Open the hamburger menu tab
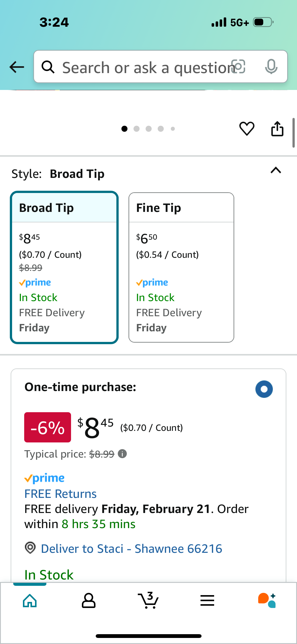This screenshot has height=644, width=297. pos(207,600)
